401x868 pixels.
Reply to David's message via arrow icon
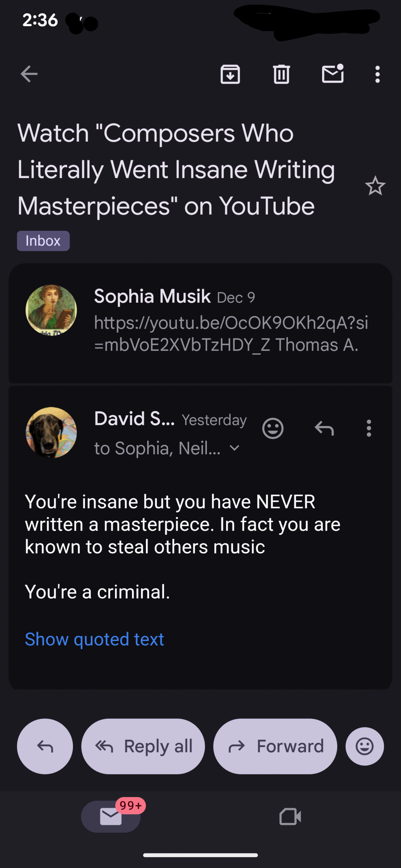point(324,429)
